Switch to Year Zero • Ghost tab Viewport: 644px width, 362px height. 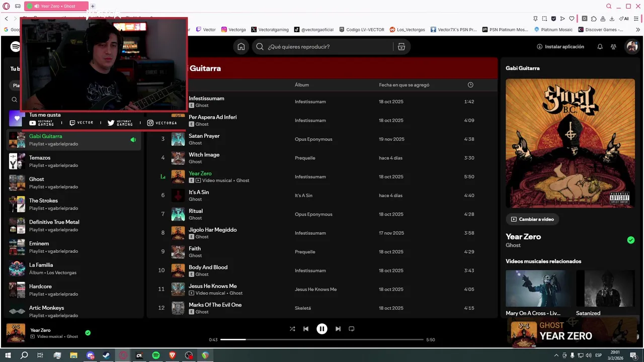(56, 6)
